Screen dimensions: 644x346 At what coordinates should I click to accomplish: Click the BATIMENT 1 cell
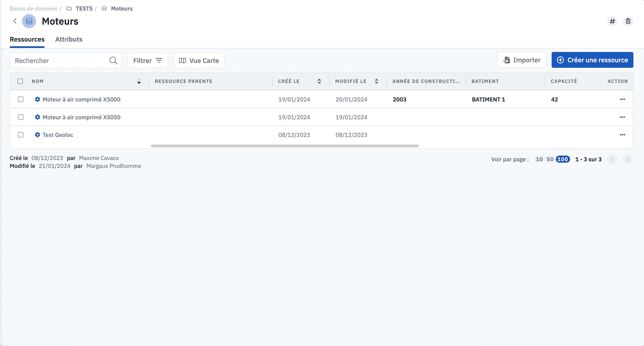coord(488,99)
